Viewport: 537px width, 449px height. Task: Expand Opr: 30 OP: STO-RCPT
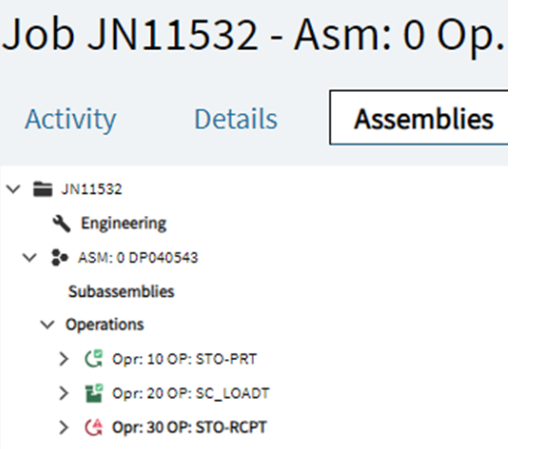(x=64, y=427)
